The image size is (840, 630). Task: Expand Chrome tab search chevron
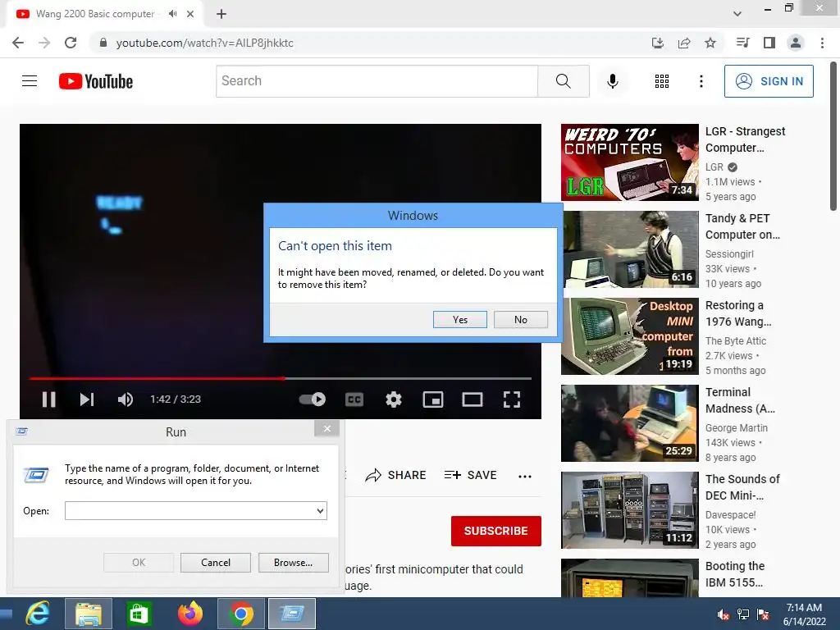pos(737,14)
